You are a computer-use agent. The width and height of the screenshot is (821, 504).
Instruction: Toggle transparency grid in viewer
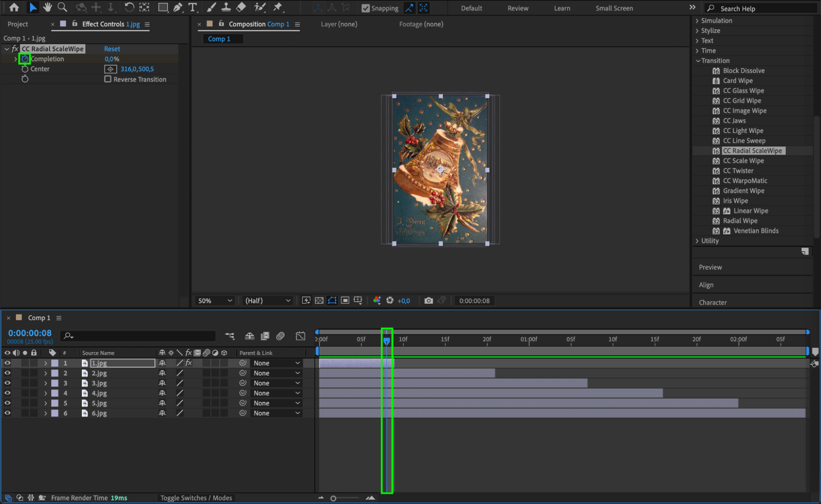(x=319, y=300)
